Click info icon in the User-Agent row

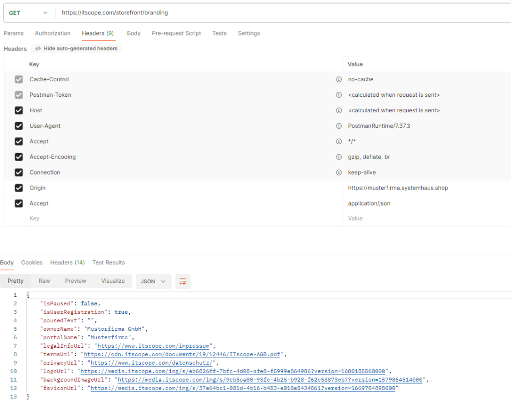coord(339,126)
